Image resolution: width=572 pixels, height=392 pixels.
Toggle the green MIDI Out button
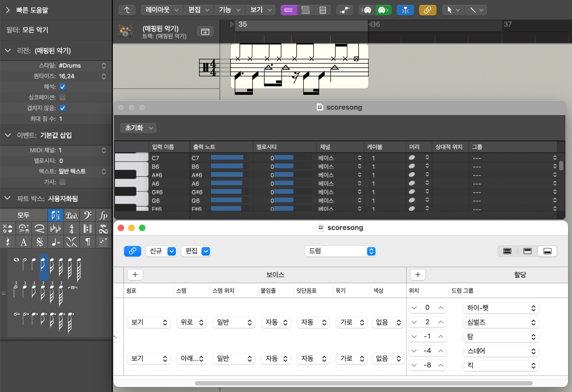[383, 10]
